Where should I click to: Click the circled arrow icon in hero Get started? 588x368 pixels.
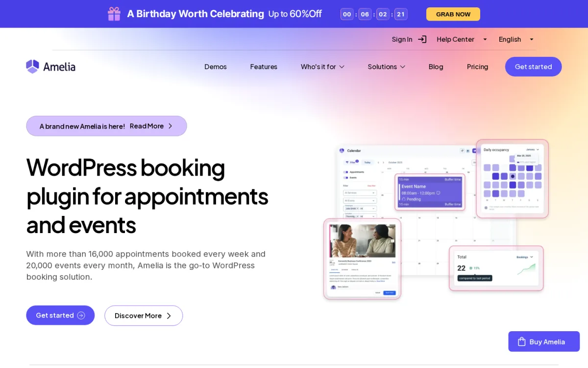click(x=81, y=315)
